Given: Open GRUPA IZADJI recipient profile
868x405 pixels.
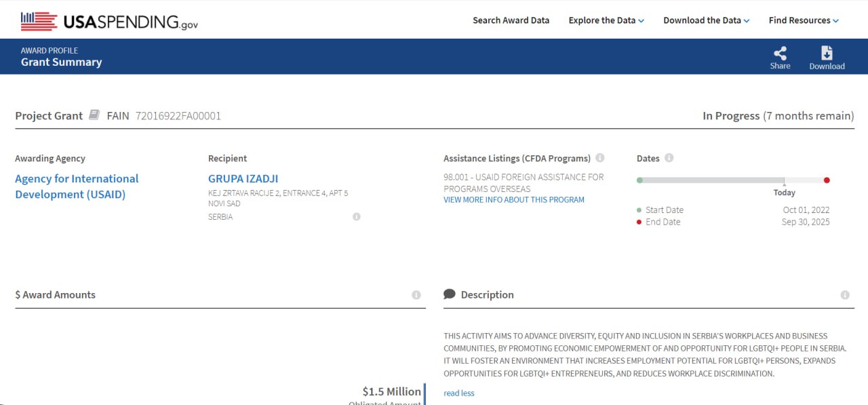Looking at the screenshot, I should [243, 179].
